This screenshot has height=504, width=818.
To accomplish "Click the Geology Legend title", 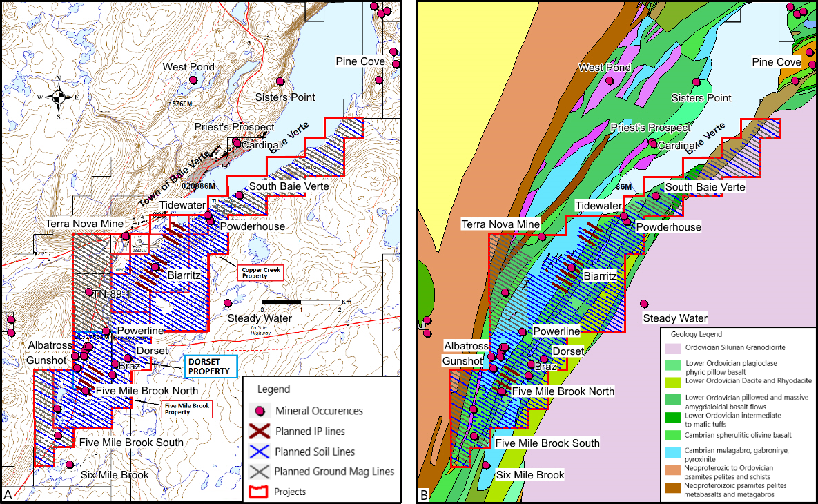I will [696, 334].
